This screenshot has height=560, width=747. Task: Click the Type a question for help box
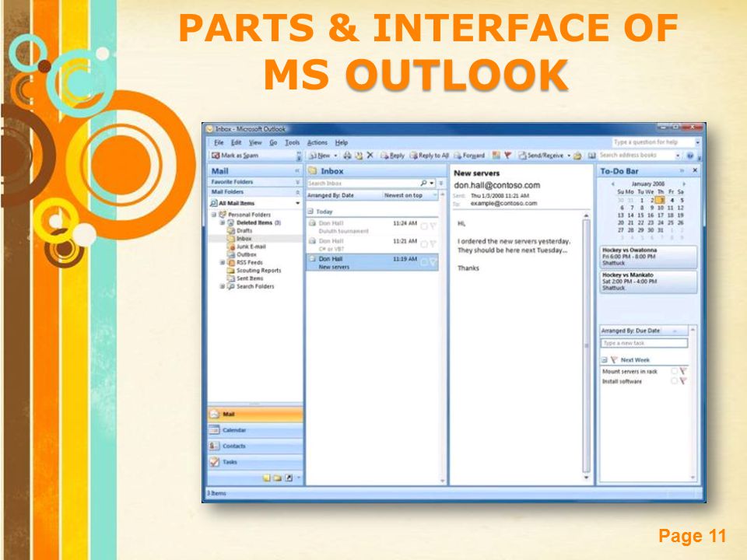coord(653,142)
